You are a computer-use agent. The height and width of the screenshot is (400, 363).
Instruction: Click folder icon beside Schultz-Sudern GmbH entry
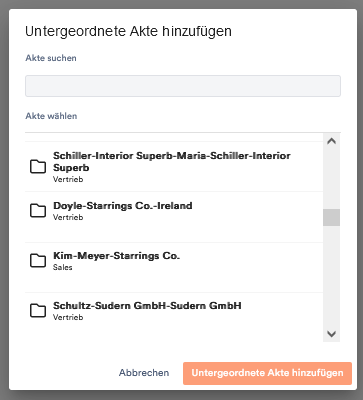click(38, 310)
